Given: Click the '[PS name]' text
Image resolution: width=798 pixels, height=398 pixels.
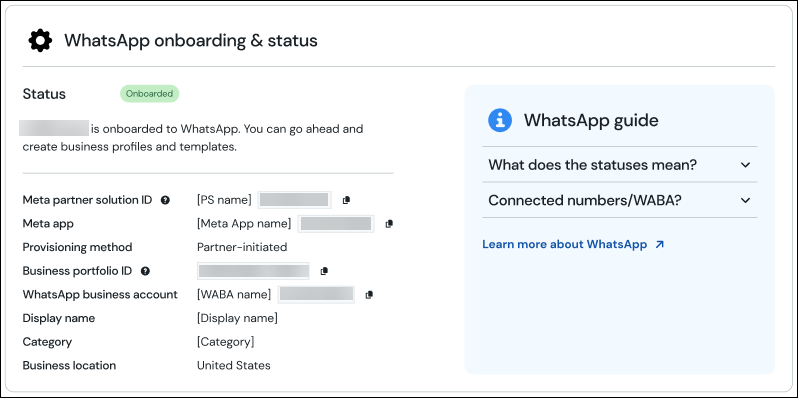Looking at the screenshot, I should tap(224, 200).
